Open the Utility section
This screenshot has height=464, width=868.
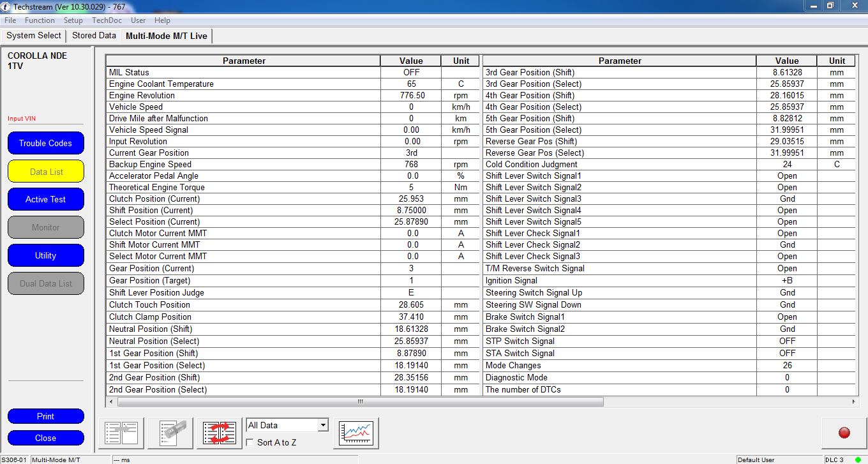point(45,255)
